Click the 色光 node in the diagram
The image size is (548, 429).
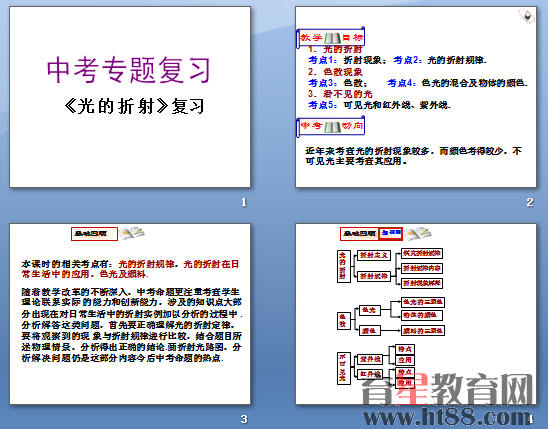tap(369, 310)
